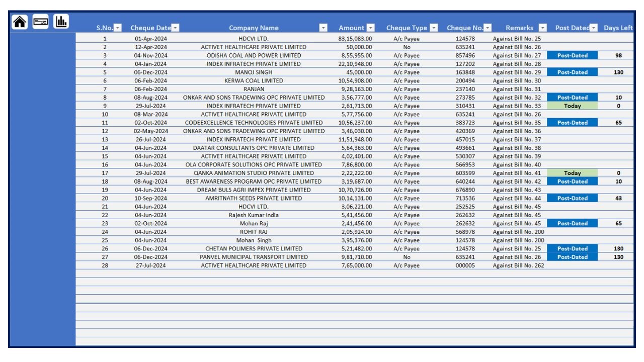This screenshot has height=362, width=644.
Task: Click the Today badge for INDEX INFRATECH row
Action: coord(573,106)
